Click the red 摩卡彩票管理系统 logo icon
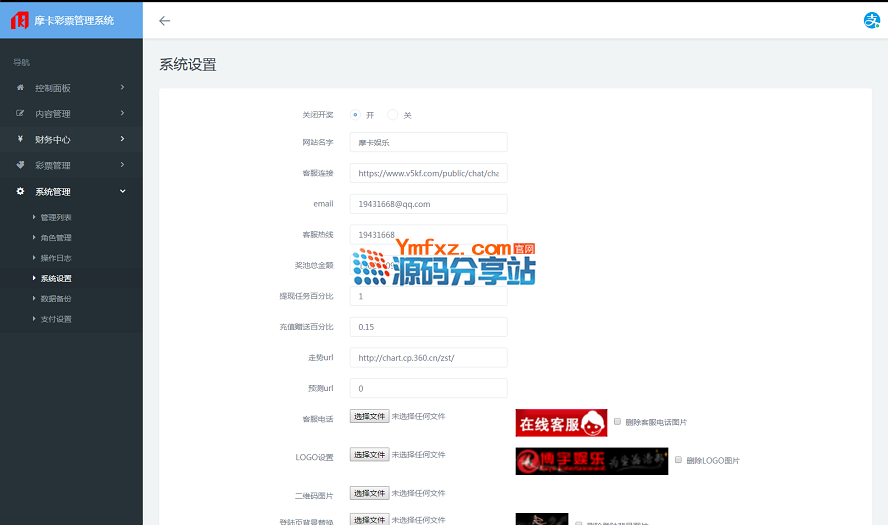 pyautogui.click(x=20, y=20)
